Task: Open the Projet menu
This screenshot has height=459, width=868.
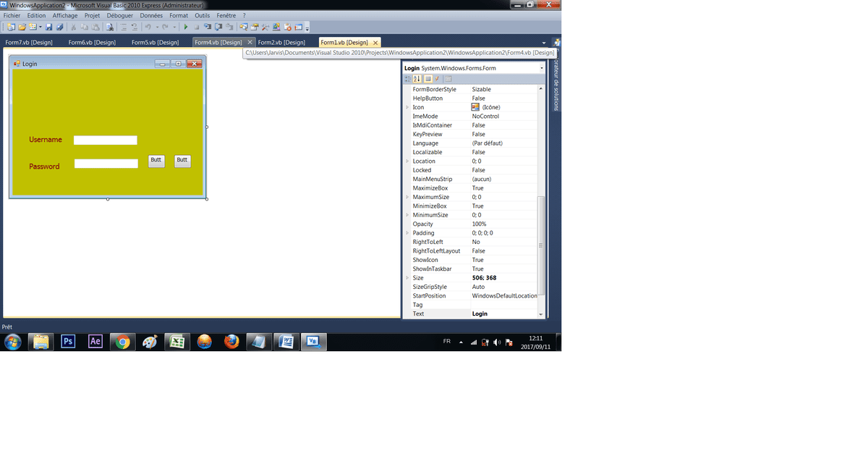Action: pos(92,15)
